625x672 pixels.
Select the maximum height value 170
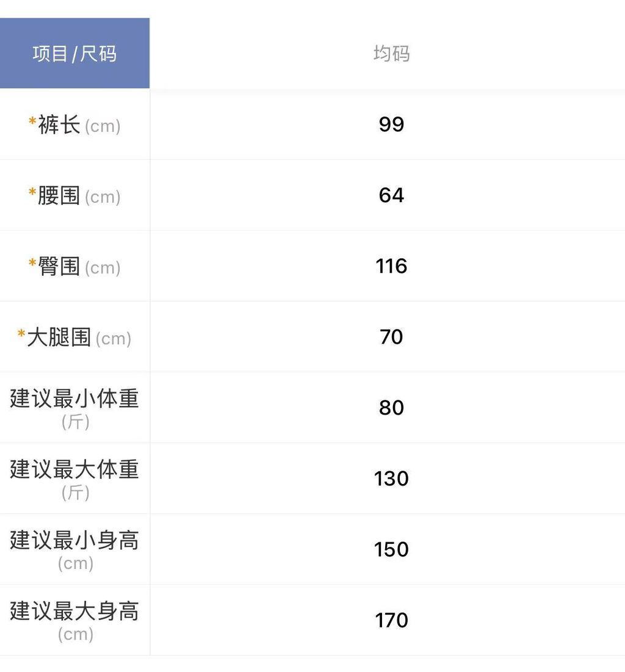[391, 620]
